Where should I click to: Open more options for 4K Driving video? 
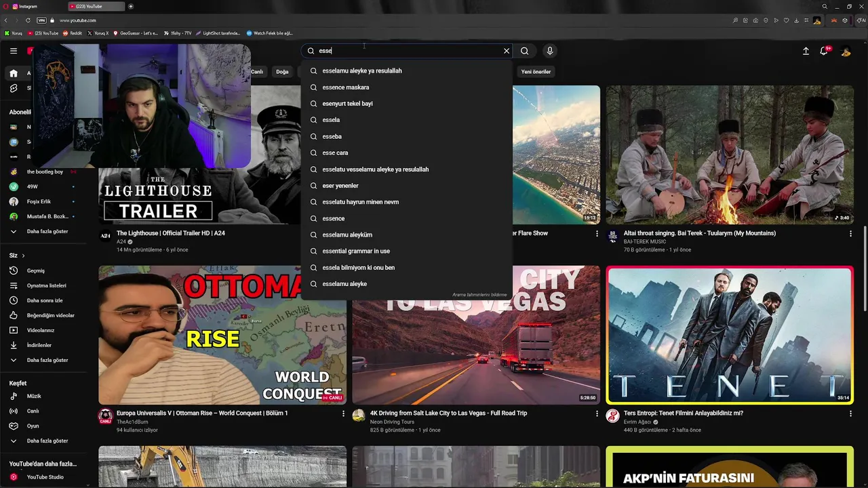click(x=597, y=413)
